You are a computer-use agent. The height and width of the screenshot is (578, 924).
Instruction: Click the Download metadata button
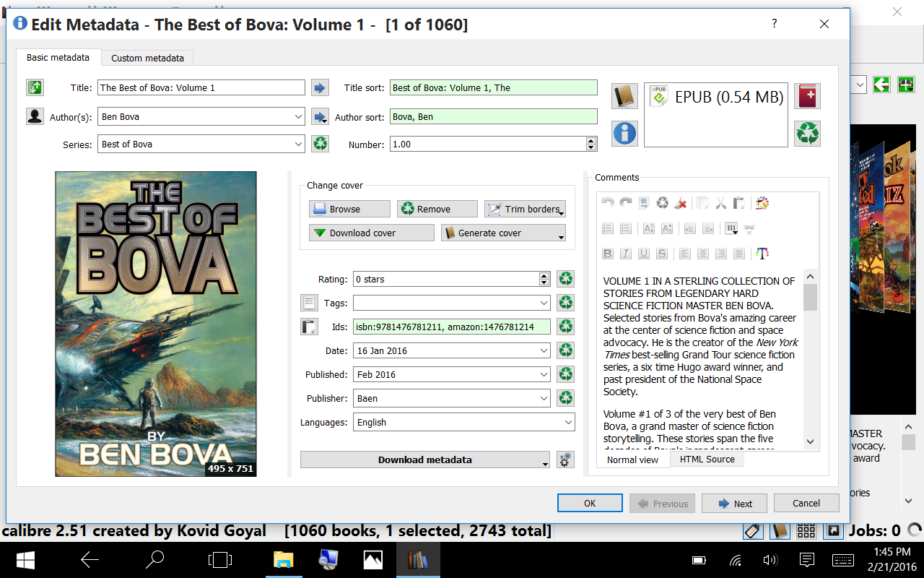[x=425, y=460]
